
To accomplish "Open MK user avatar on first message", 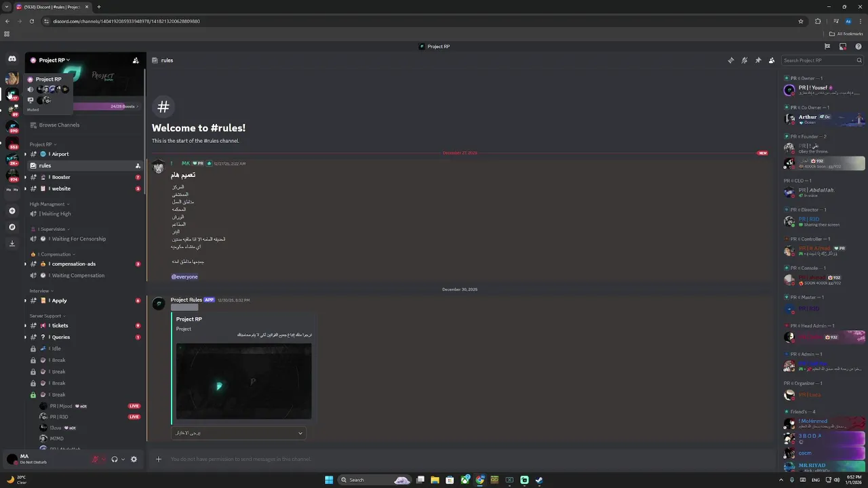I will pos(159,167).
